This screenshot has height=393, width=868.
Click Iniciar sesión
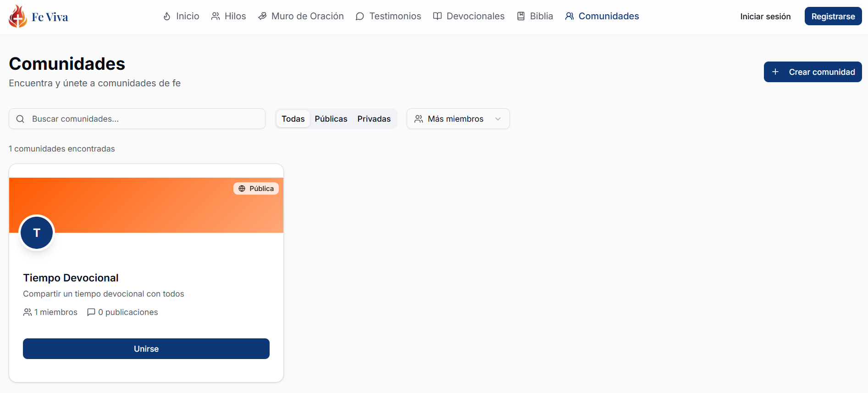point(765,17)
